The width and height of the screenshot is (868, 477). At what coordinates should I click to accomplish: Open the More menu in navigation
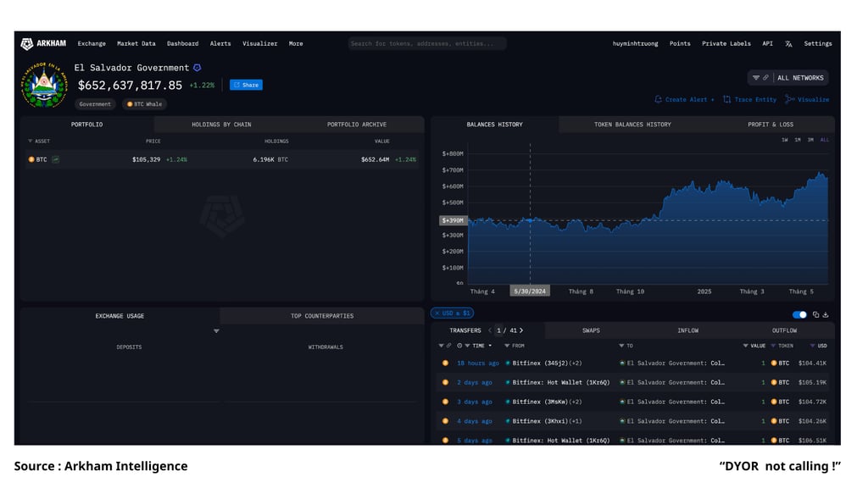[x=296, y=44]
